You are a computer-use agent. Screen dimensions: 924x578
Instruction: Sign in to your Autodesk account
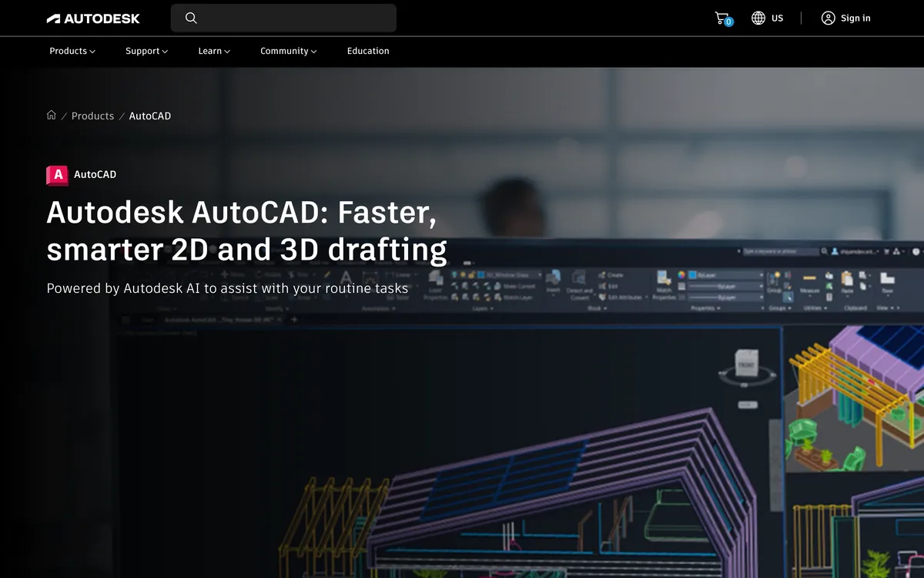point(845,18)
